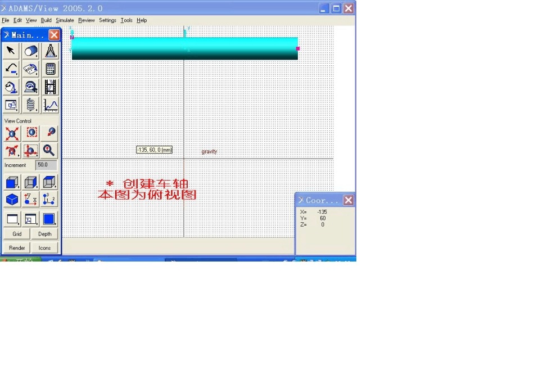Click the Y= 60 coordinate readout

[313, 218]
